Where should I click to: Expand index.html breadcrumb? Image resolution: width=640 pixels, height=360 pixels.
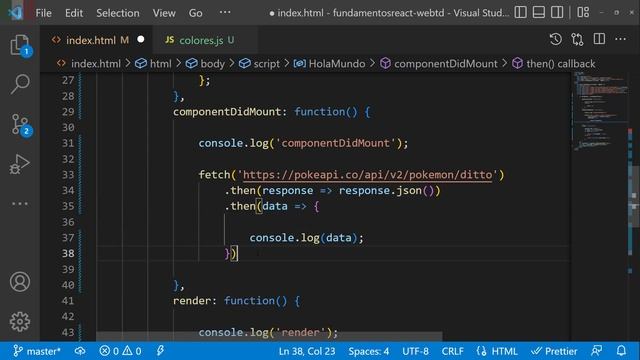[89, 64]
